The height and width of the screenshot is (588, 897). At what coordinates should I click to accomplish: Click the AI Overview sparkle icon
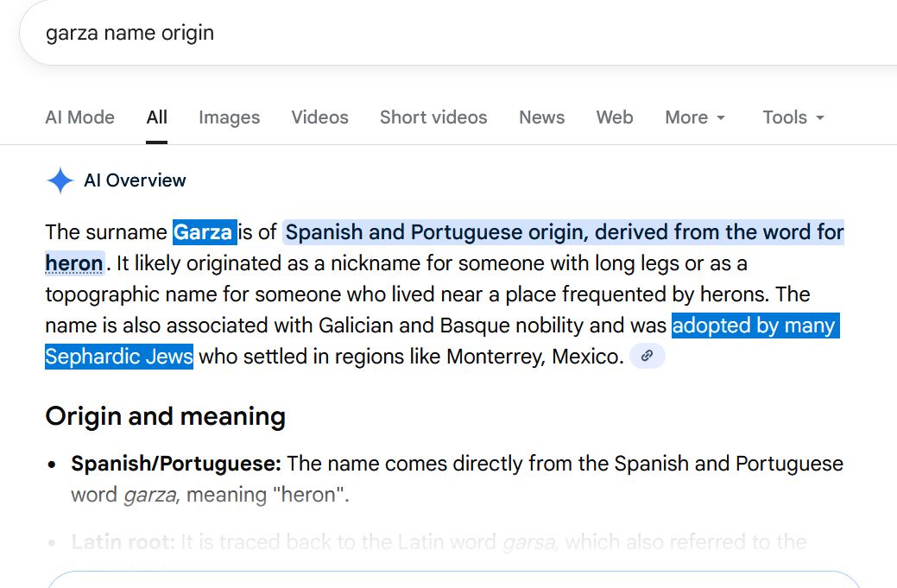(x=60, y=180)
